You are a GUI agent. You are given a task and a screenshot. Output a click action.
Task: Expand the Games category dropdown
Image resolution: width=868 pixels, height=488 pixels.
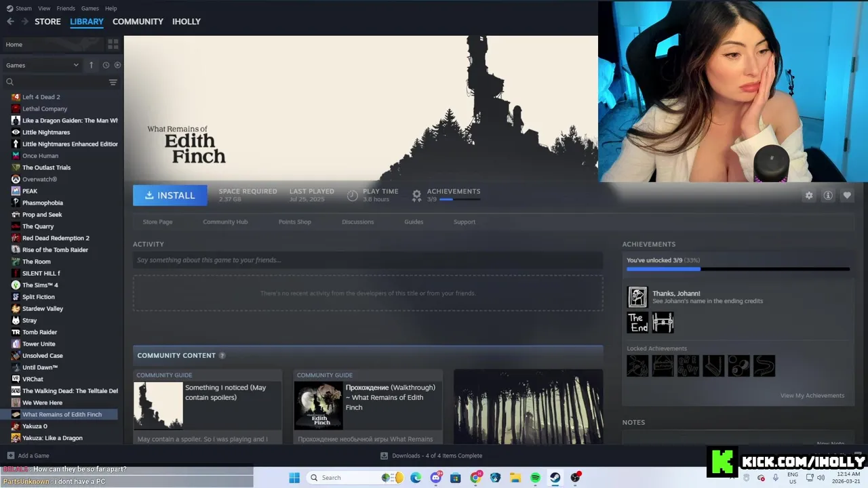pos(42,65)
